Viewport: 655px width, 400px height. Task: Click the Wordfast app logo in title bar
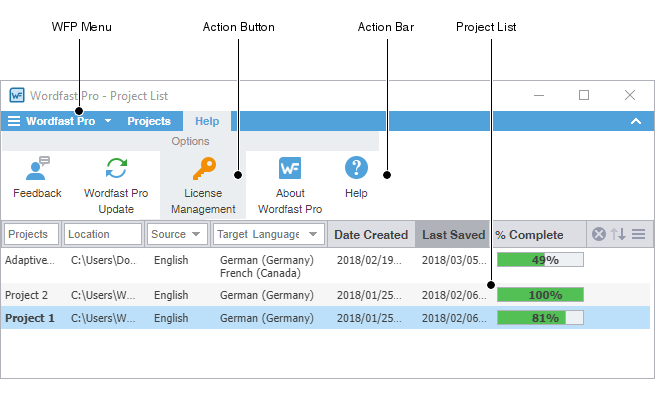[x=17, y=96]
